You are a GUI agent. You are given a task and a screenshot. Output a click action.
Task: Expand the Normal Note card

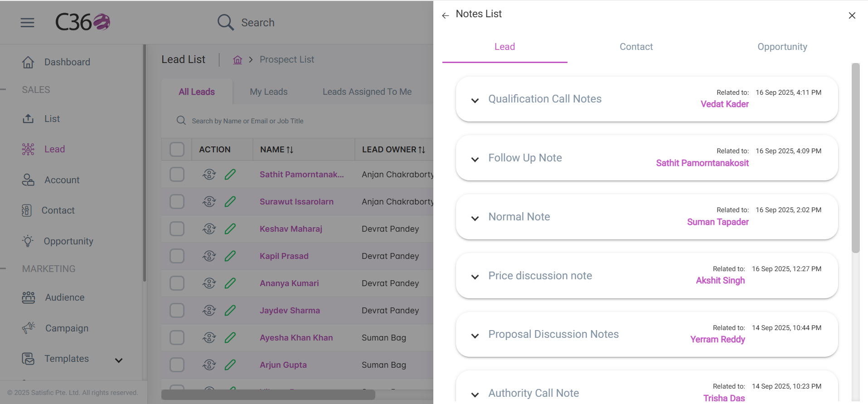[475, 218]
